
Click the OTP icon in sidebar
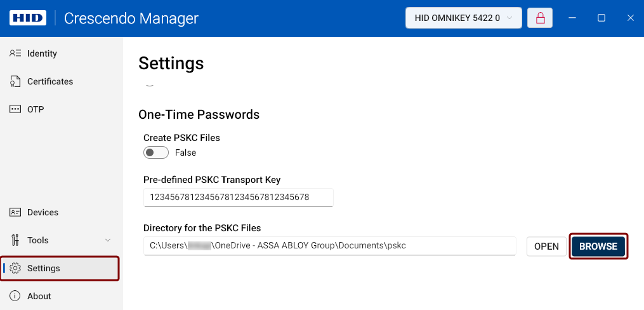[15, 109]
